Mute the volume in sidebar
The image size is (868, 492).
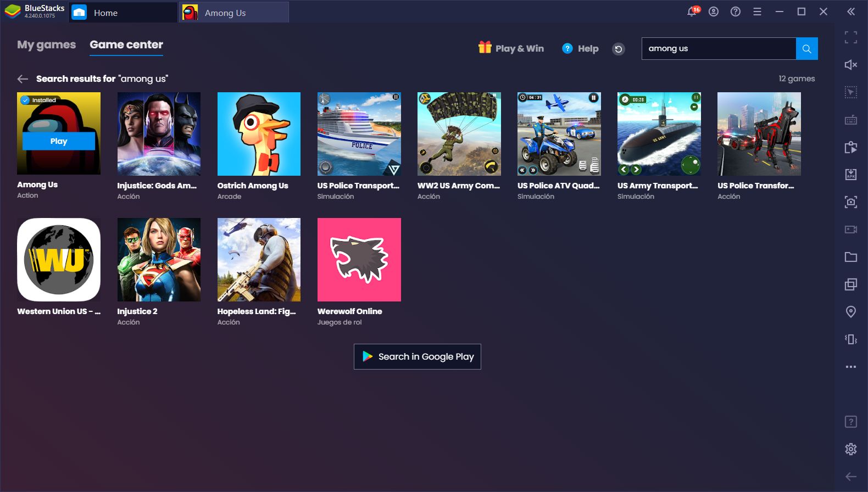851,65
